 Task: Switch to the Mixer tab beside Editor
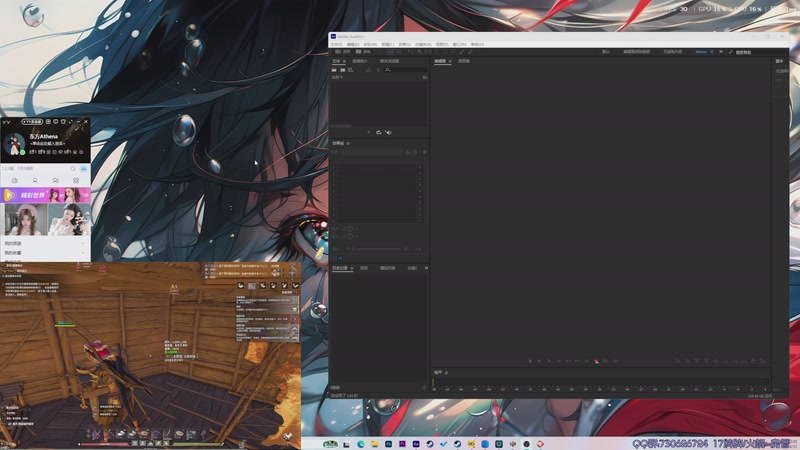pos(464,61)
